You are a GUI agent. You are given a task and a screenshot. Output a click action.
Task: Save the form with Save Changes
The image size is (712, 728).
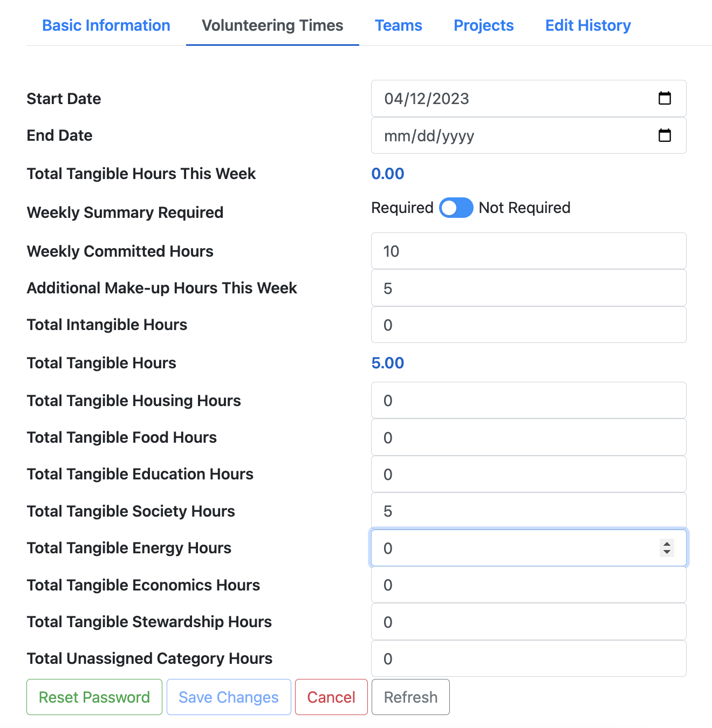coord(229,697)
